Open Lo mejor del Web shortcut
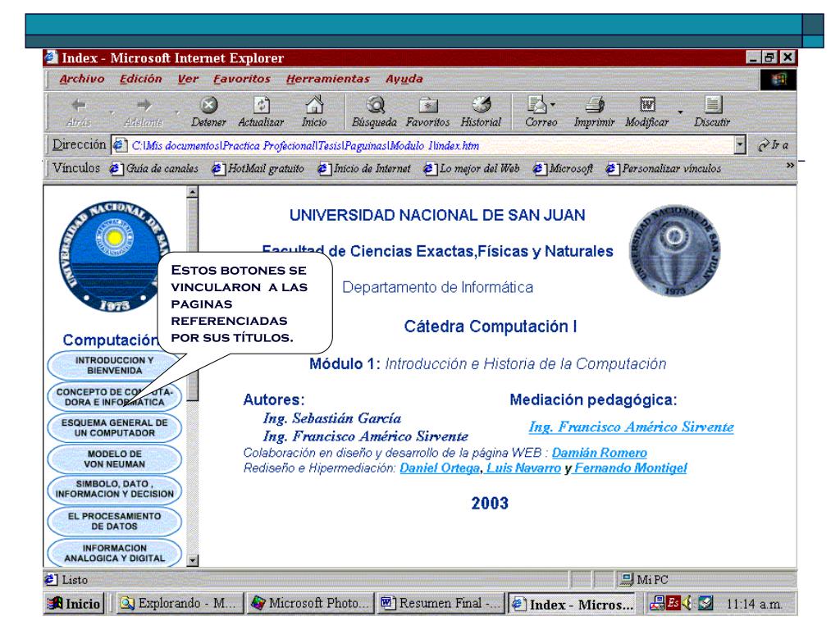 [472, 168]
